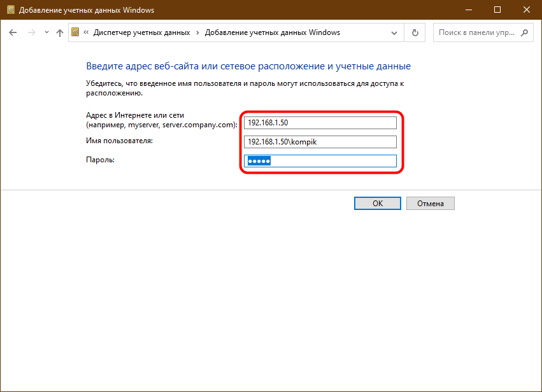Go back with the left arrow

(13, 32)
